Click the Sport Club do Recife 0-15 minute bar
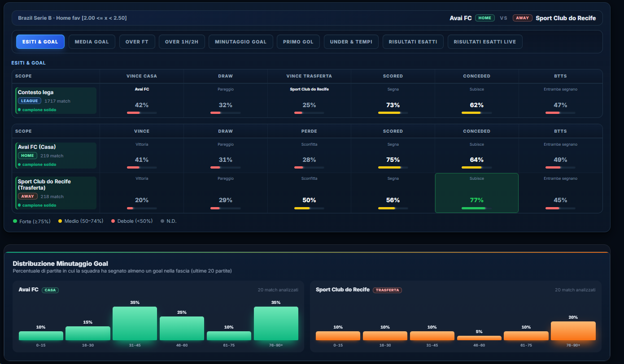624x364 pixels. pos(338,336)
